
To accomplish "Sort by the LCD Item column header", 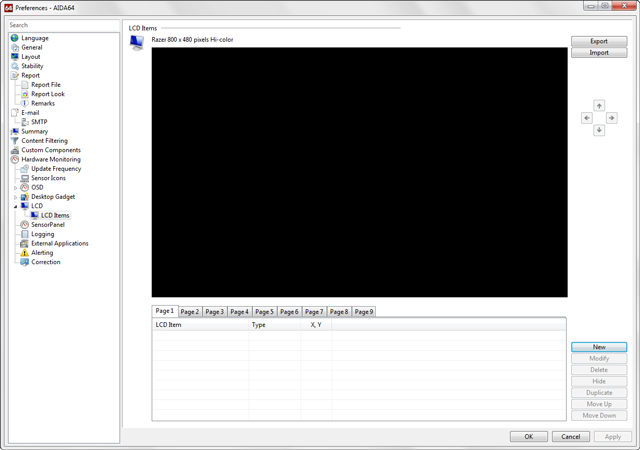I will pos(199,325).
